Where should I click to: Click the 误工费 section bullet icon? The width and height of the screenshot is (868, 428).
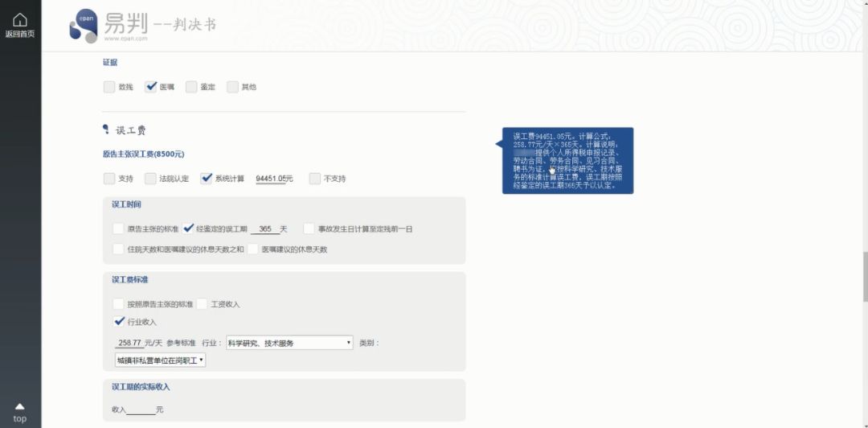tap(106, 130)
